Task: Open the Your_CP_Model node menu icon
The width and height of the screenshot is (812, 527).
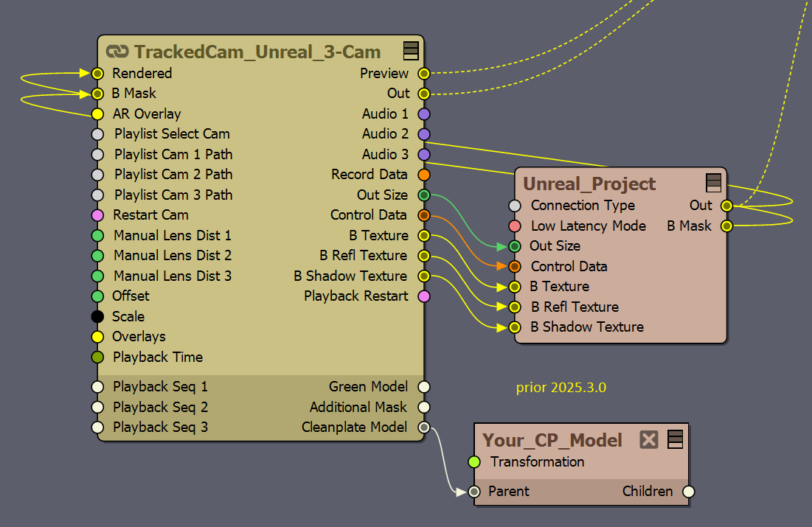Action: (x=675, y=440)
